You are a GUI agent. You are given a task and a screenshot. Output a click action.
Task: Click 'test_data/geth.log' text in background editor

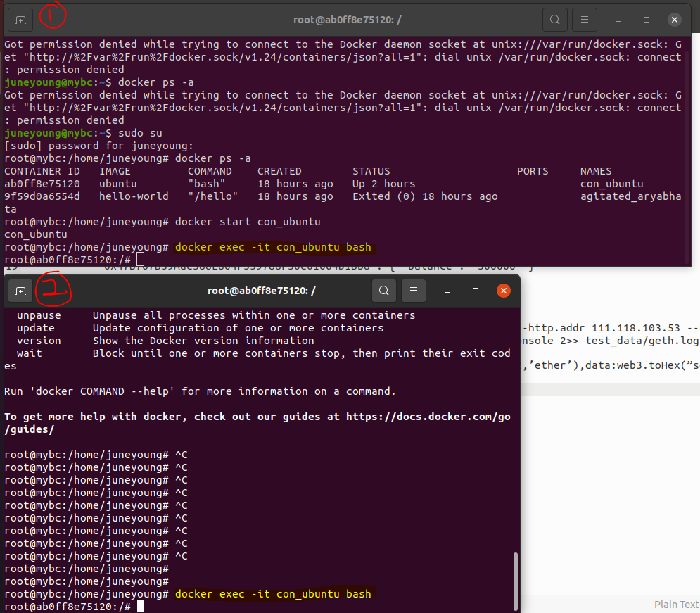tap(642, 341)
